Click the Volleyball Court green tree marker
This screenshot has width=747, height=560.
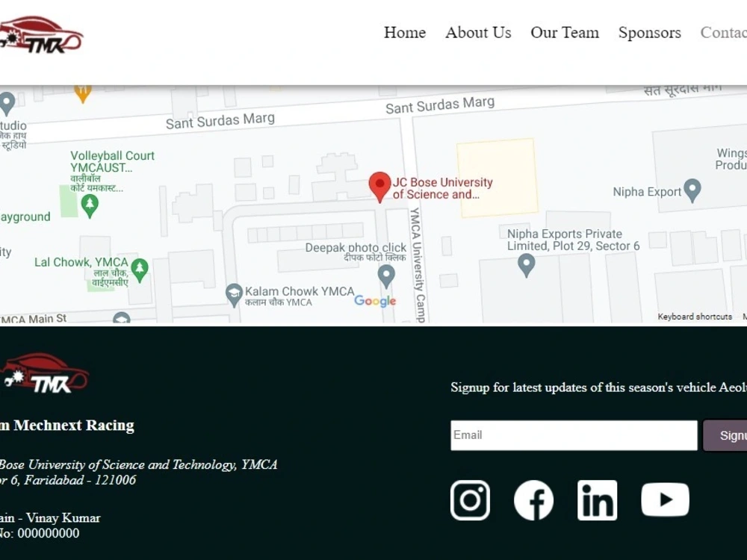[90, 206]
